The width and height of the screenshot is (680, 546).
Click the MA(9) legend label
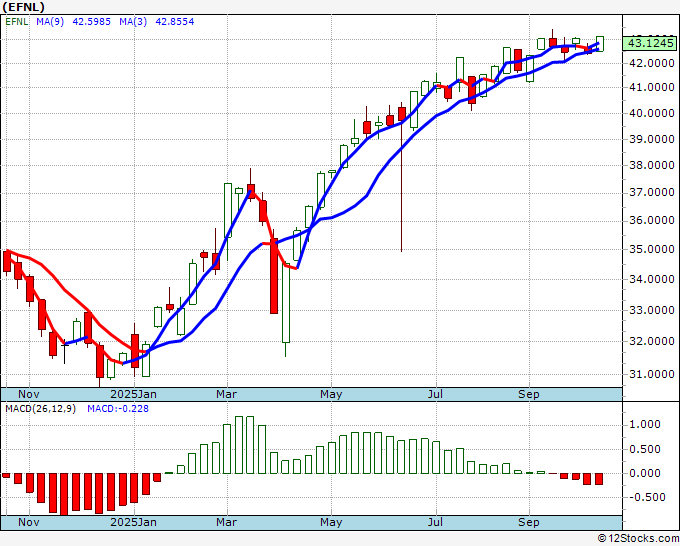(x=50, y=21)
